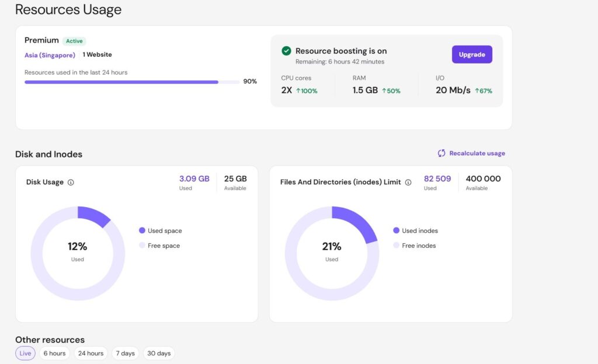Switch to 30 days view
The width and height of the screenshot is (598, 364).
159,353
